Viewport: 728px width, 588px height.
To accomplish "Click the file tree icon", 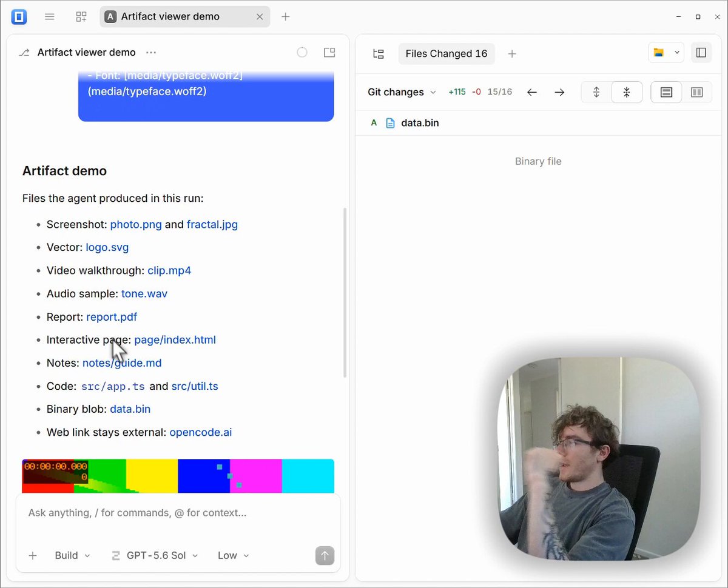I will 379,54.
